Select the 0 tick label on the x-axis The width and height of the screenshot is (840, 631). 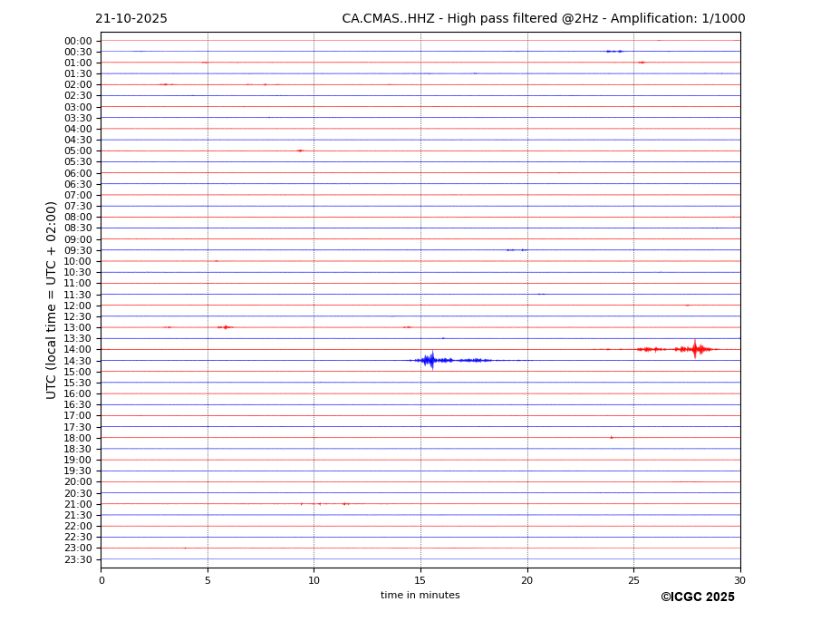coord(101,580)
